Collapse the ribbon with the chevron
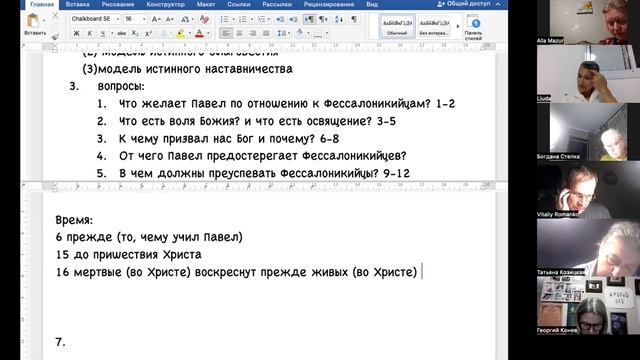The width and height of the screenshot is (640, 360). 498,4
